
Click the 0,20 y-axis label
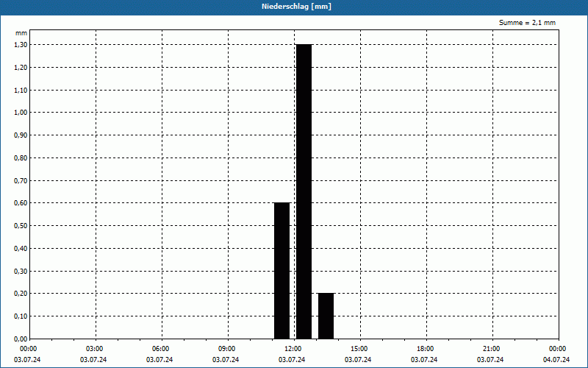click(x=21, y=294)
